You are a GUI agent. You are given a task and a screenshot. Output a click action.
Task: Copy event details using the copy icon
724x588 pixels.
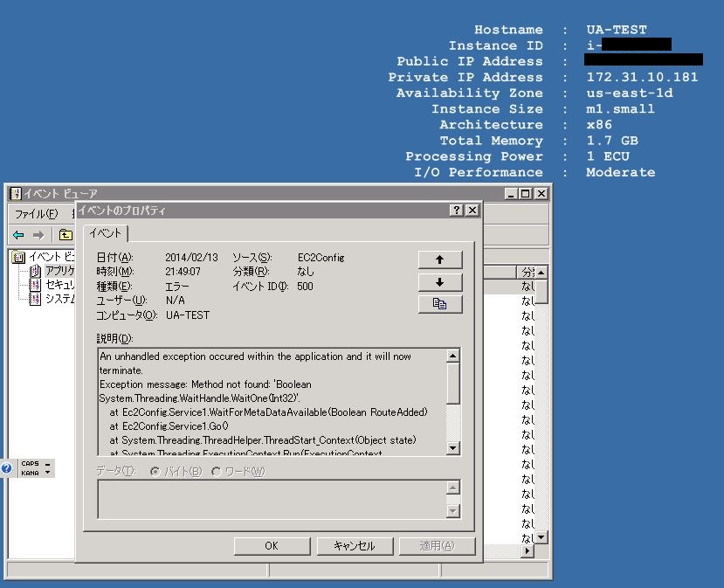tap(440, 302)
